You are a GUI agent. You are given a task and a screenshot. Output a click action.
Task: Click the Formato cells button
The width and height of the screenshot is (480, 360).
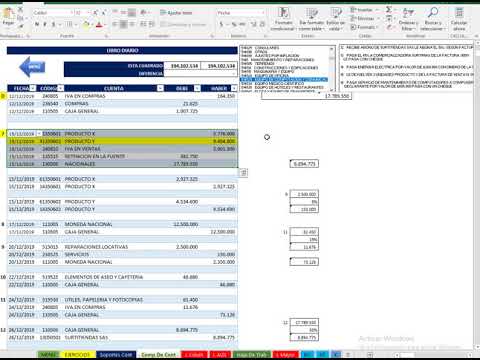point(363,27)
